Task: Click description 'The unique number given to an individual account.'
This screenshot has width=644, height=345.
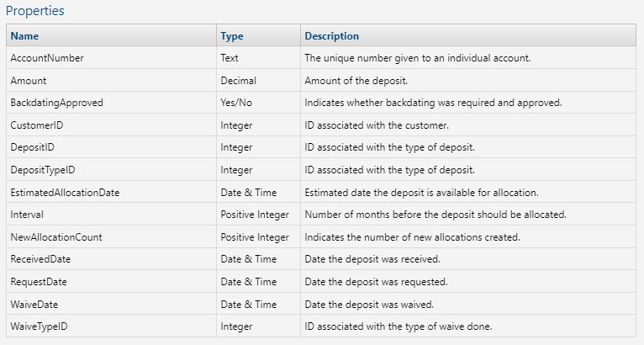Action: tap(418, 58)
